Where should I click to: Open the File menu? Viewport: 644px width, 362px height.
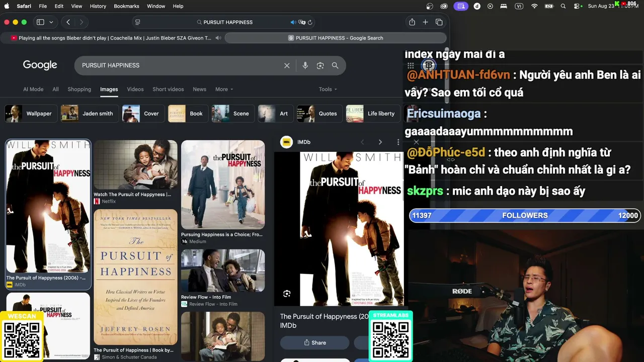coord(43,6)
